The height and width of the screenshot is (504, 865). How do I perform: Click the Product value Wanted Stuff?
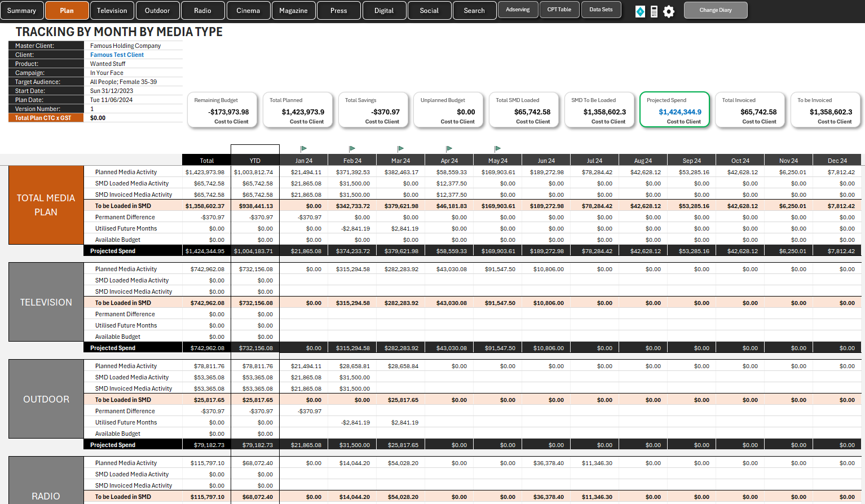pos(108,64)
